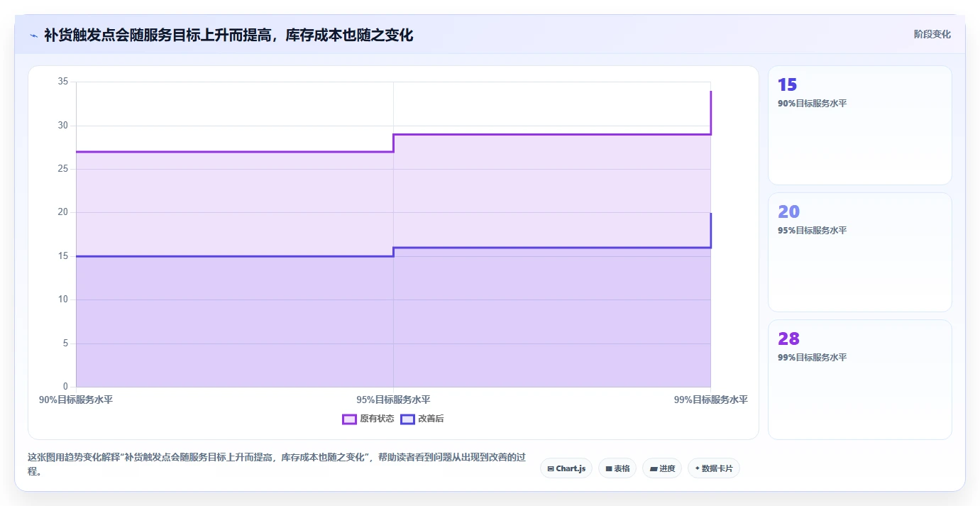Click the 改善后 legend label
The width and height of the screenshot is (980, 506).
point(431,419)
